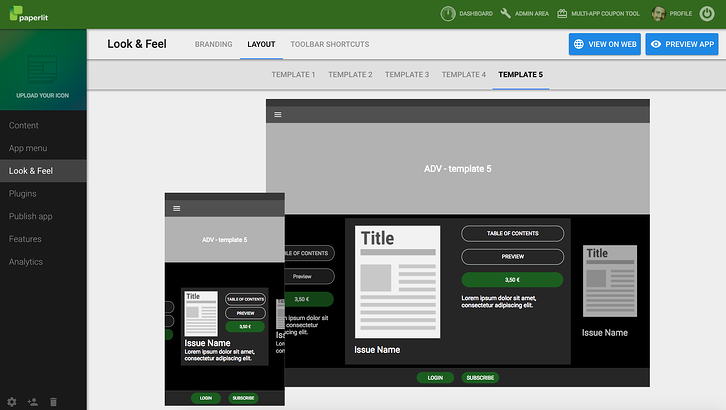Open the Toolbar Shortcuts tab
The height and width of the screenshot is (410, 726).
(x=330, y=44)
